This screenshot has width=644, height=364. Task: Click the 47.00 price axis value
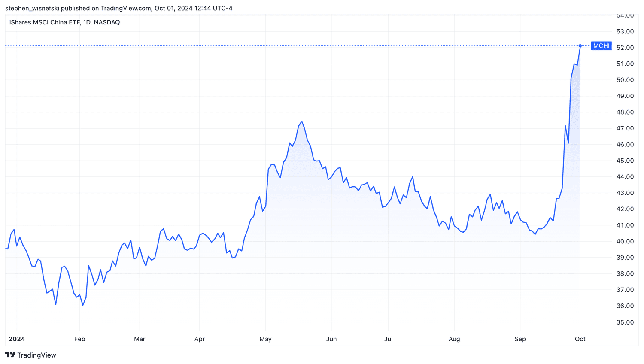[x=625, y=128]
